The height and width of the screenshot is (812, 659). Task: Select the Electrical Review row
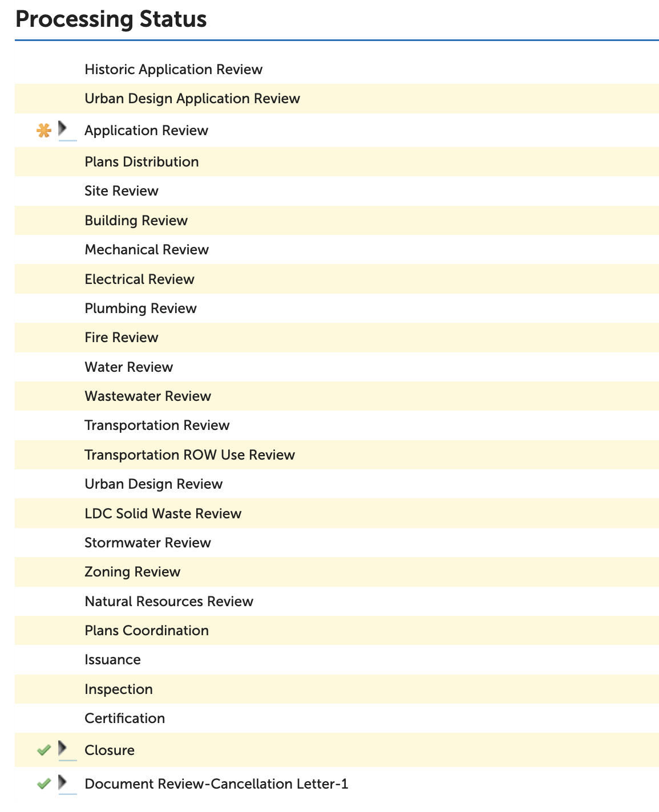point(337,279)
